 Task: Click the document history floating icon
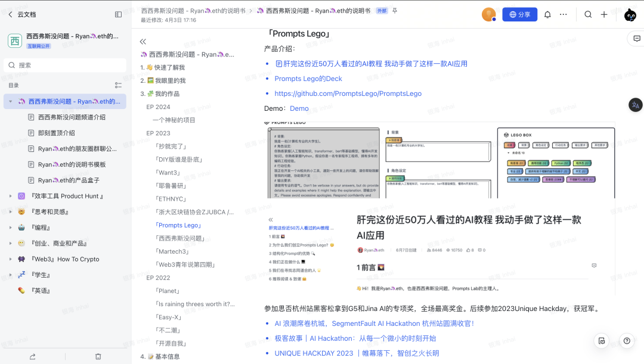[x=602, y=341]
